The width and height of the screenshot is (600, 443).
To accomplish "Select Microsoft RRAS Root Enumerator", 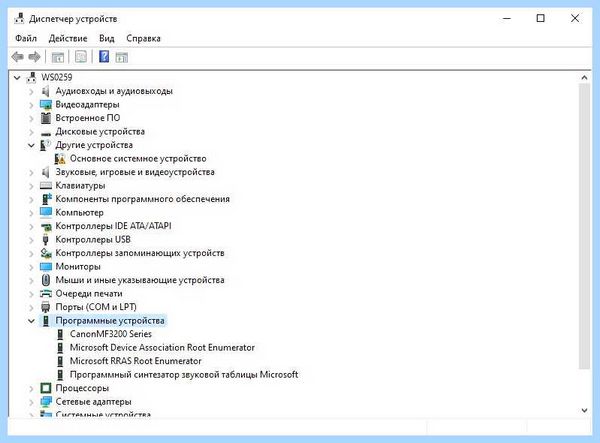I will (135, 361).
